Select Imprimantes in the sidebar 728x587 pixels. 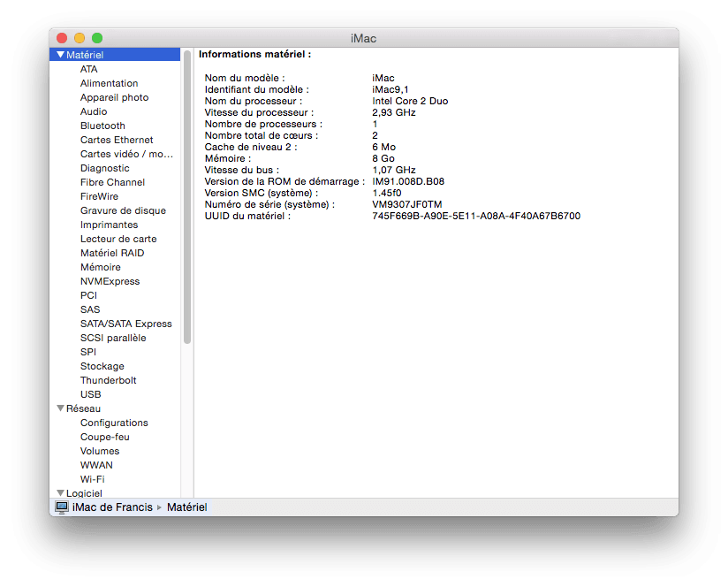click(x=109, y=225)
